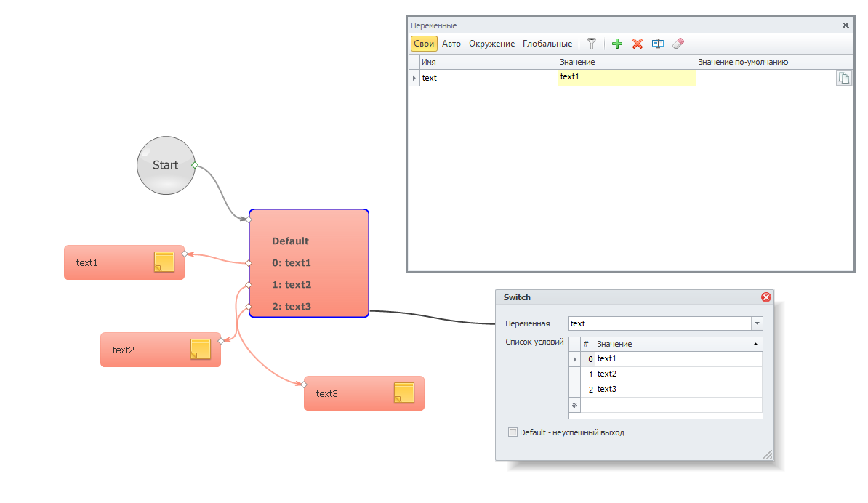The image size is (868, 503).
Task: Click the Start node on the canvas
Action: (x=166, y=166)
